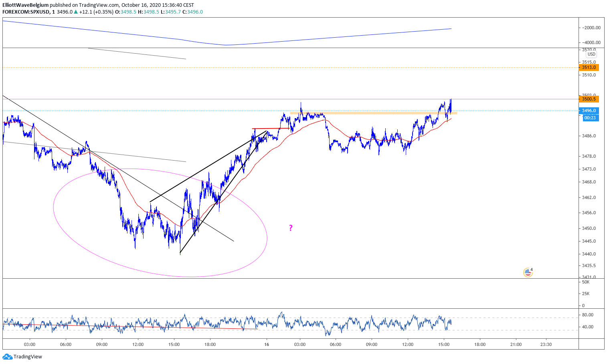Click the TradingView logo at bottom left
Viewport: 607px width, 364px height.
22,356
